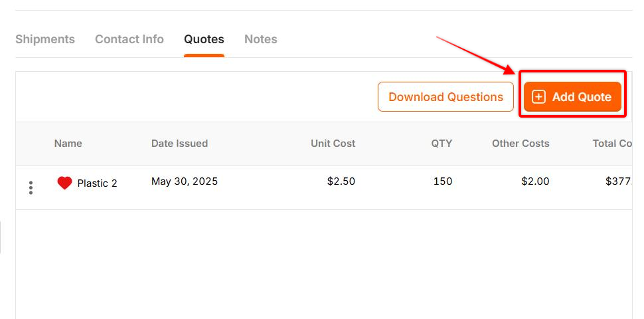Sort by the Date Issued column header
The width and height of the screenshot is (644, 319).
179,144
